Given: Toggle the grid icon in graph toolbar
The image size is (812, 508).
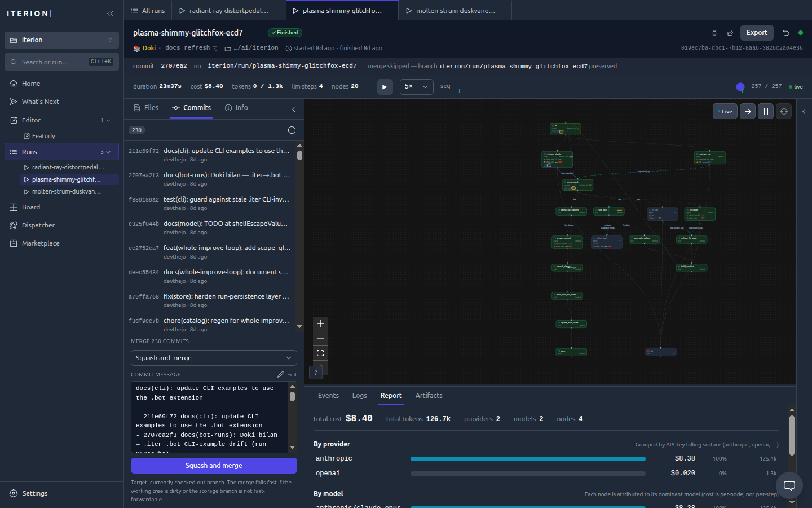Looking at the screenshot, I should point(766,111).
